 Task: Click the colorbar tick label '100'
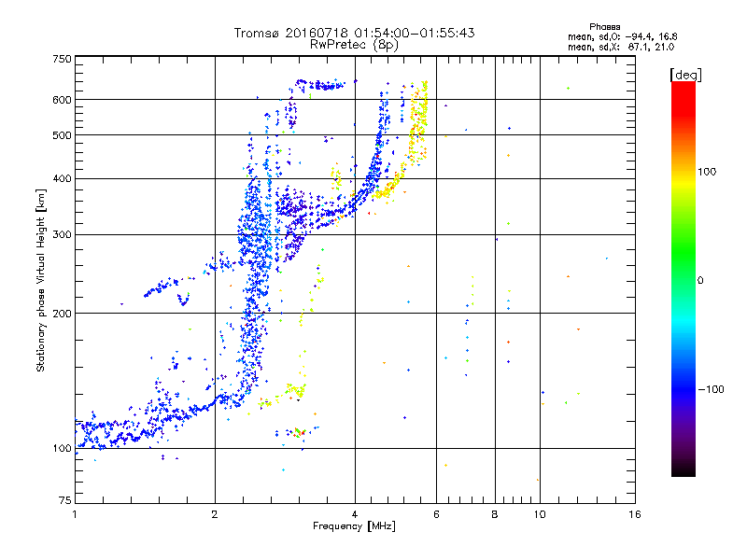[707, 172]
